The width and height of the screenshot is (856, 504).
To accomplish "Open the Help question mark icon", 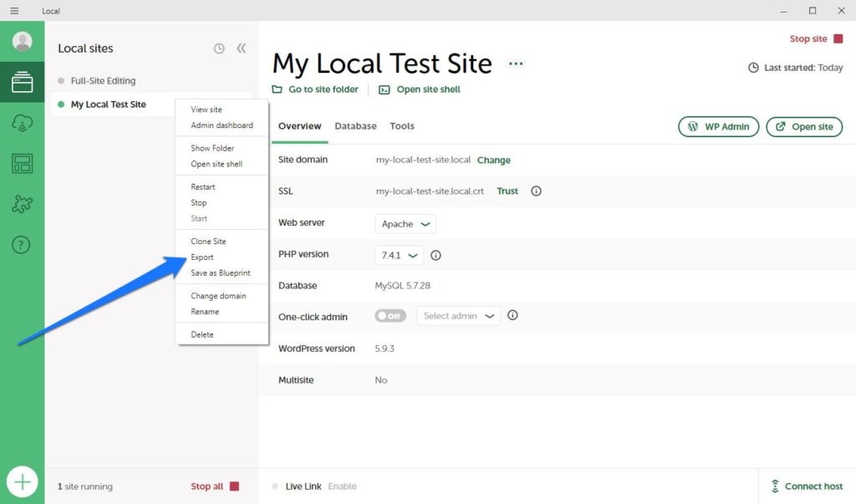I will point(23,245).
